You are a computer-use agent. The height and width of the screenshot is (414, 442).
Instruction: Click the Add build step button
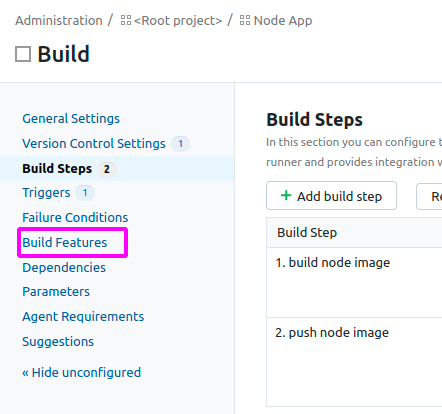331,196
